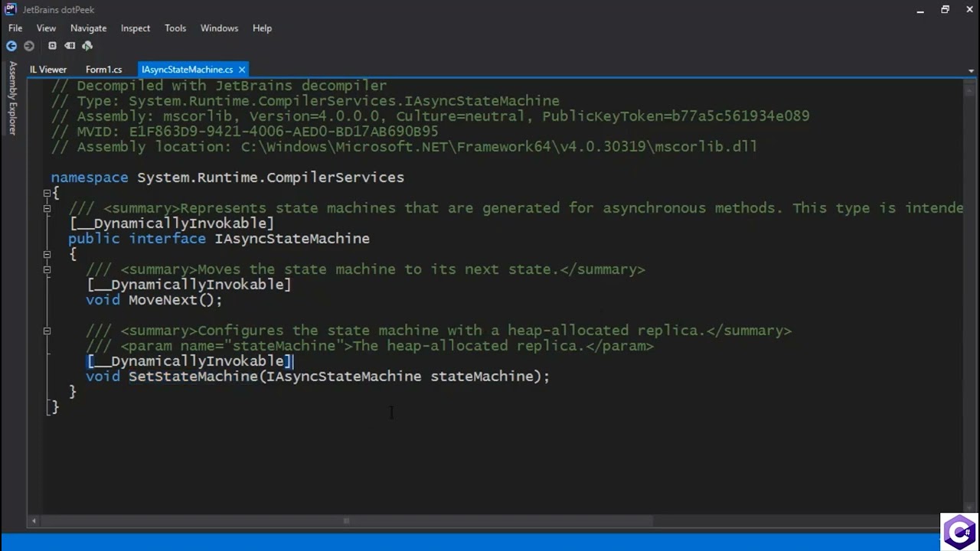Collapse the namespace block fold marker
Screen dimensions: 980x551
(x=47, y=193)
